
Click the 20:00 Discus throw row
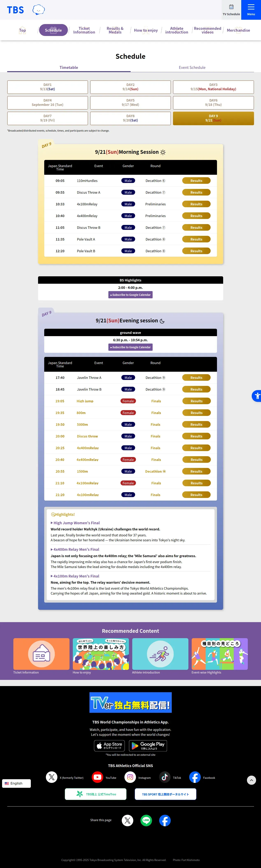pos(130,436)
